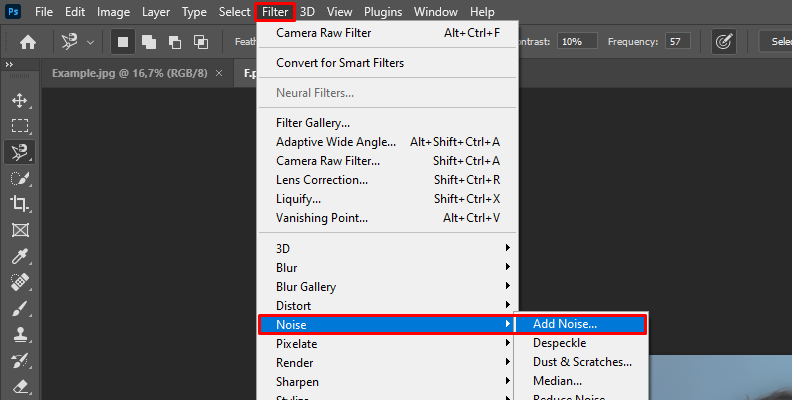Select the Eraser tool
The image size is (792, 400).
[x=20, y=387]
